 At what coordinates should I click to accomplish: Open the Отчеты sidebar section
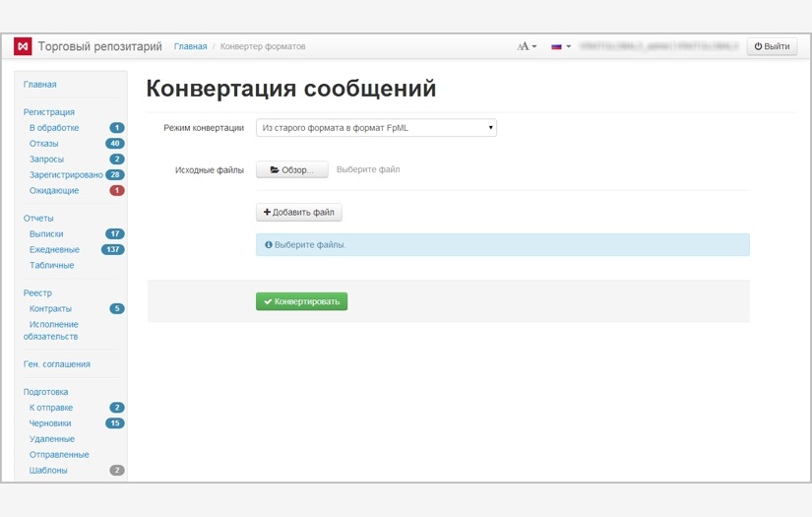[37, 218]
